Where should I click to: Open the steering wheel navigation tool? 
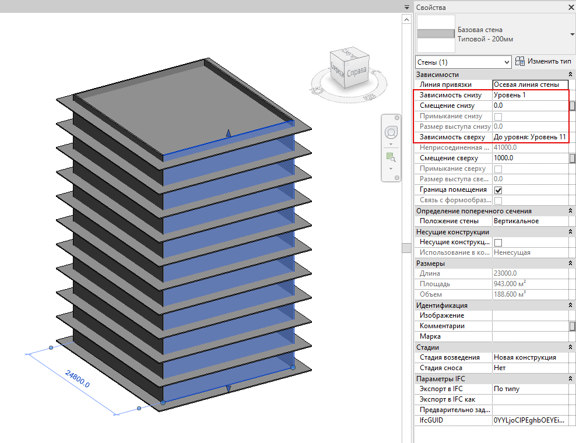pos(391,132)
